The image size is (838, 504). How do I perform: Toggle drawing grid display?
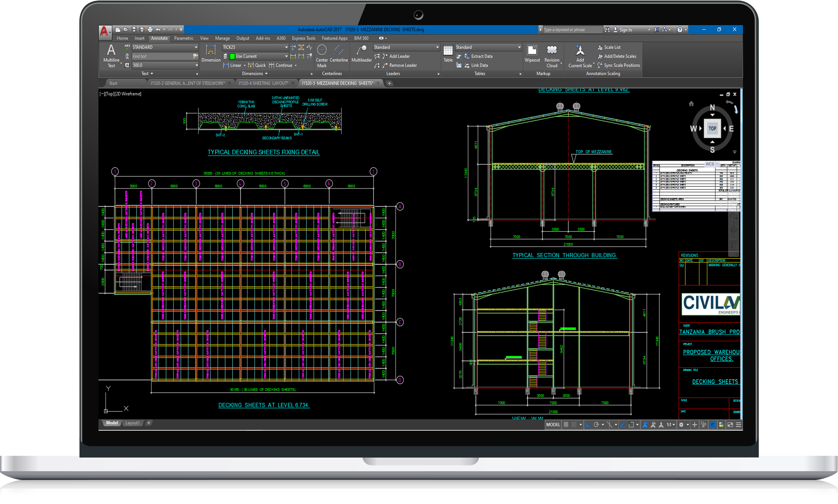click(566, 425)
